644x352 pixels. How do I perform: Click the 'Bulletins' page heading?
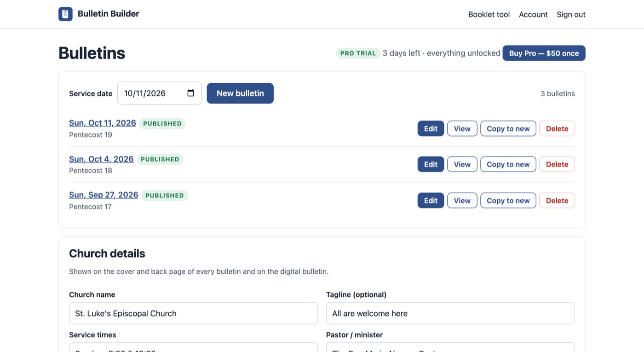point(92,53)
